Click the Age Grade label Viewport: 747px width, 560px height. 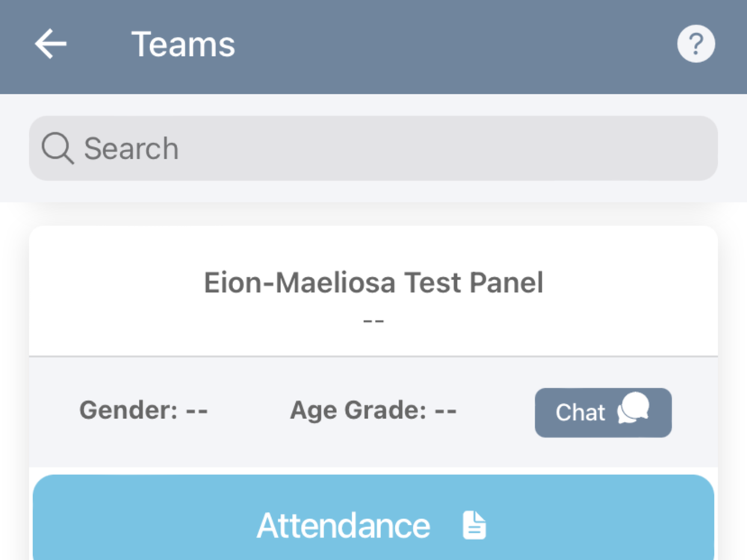pos(357,410)
